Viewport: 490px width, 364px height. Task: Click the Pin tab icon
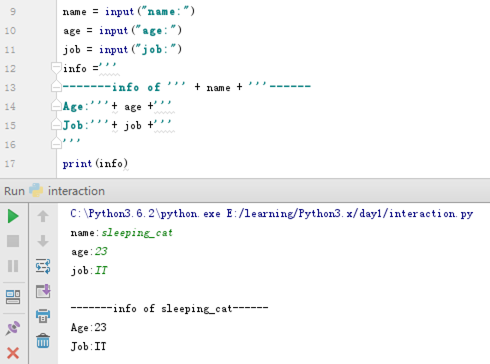[13, 328]
